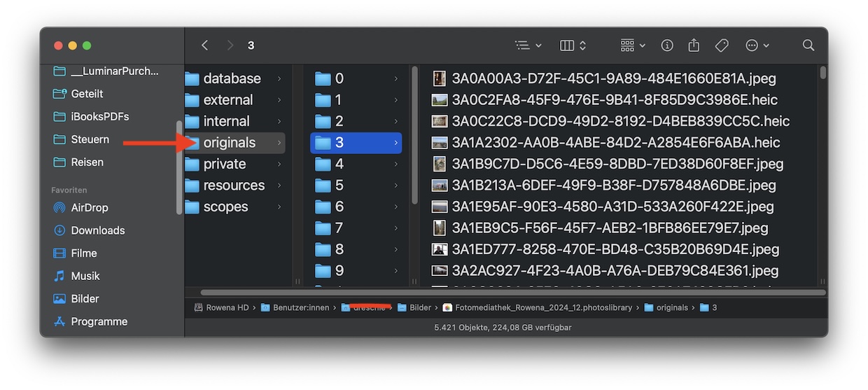Screen dimensions: 868x390
Task: Open Downloads from the sidebar
Action: click(97, 230)
